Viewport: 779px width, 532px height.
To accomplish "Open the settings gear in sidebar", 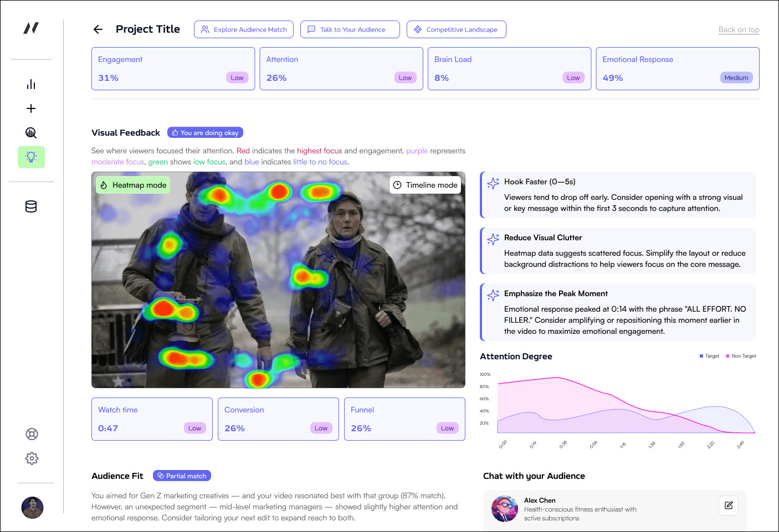I will pos(32,458).
